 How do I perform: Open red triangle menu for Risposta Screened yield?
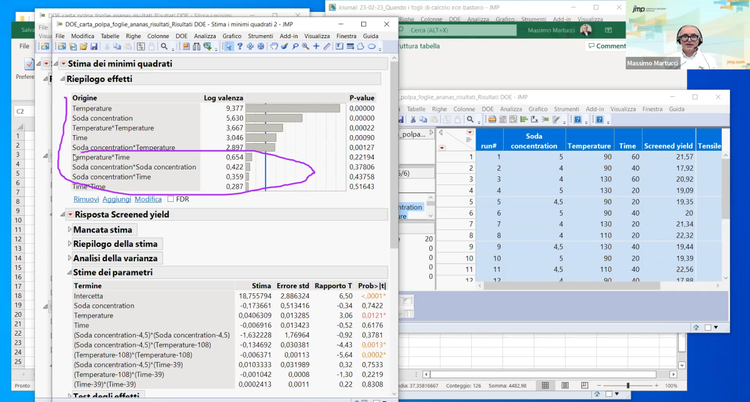click(x=68, y=214)
